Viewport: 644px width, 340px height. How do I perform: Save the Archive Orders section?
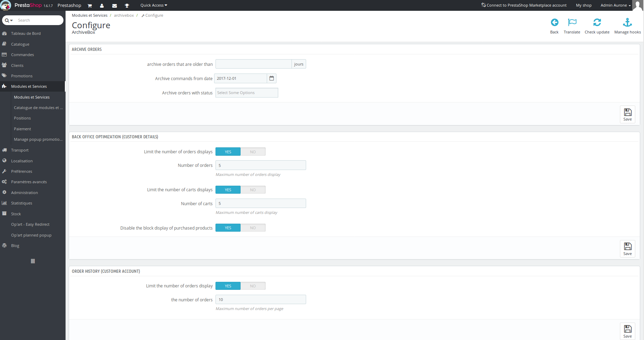tap(628, 114)
